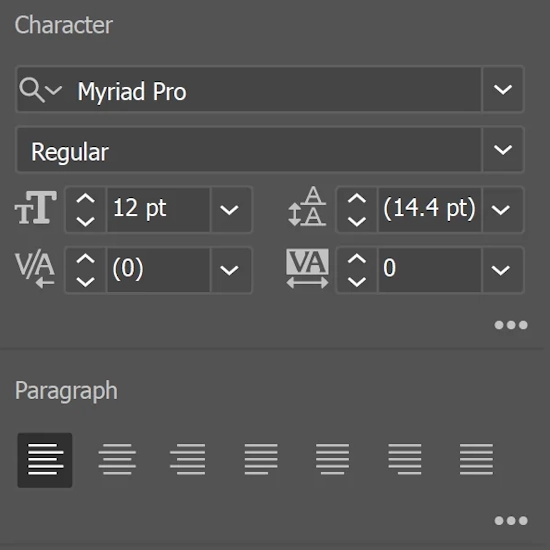Expand the 12 pt font size dropdown
Image resolution: width=550 pixels, height=550 pixels.
tap(230, 210)
